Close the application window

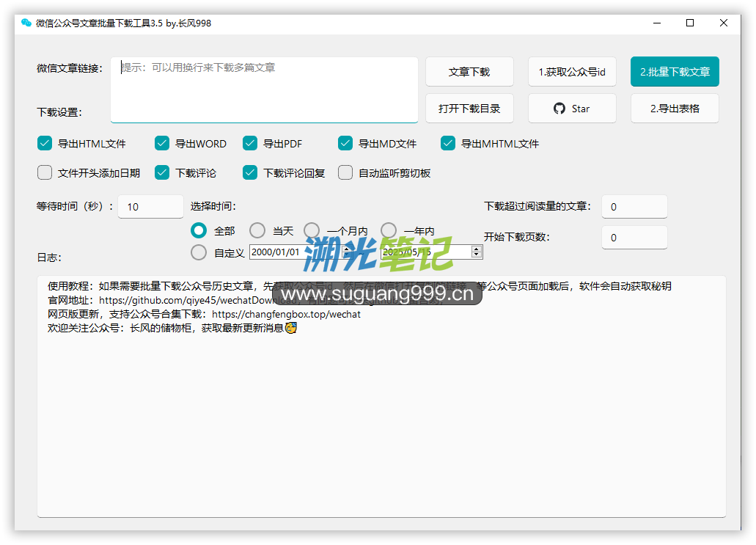pyautogui.click(x=723, y=23)
